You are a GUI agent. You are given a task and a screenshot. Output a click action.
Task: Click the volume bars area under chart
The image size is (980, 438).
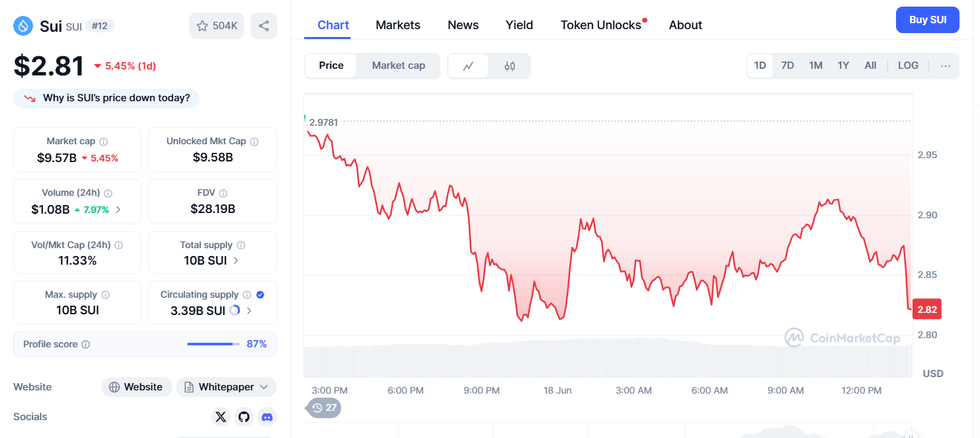608,357
